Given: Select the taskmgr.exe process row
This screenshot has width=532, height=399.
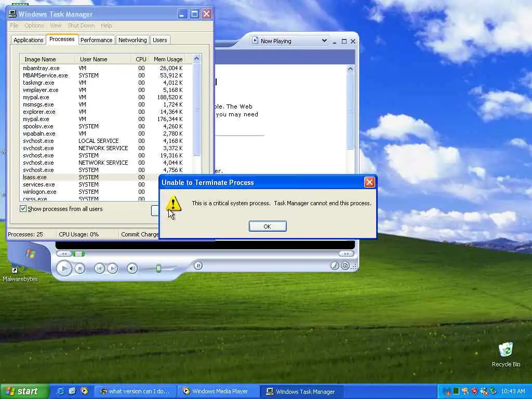Looking at the screenshot, I should (x=103, y=83).
